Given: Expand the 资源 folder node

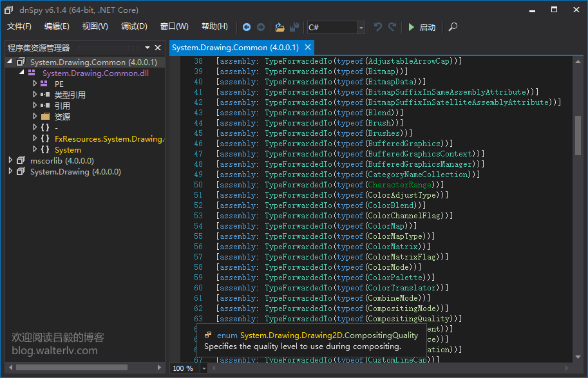Looking at the screenshot, I should pyautogui.click(x=35, y=117).
